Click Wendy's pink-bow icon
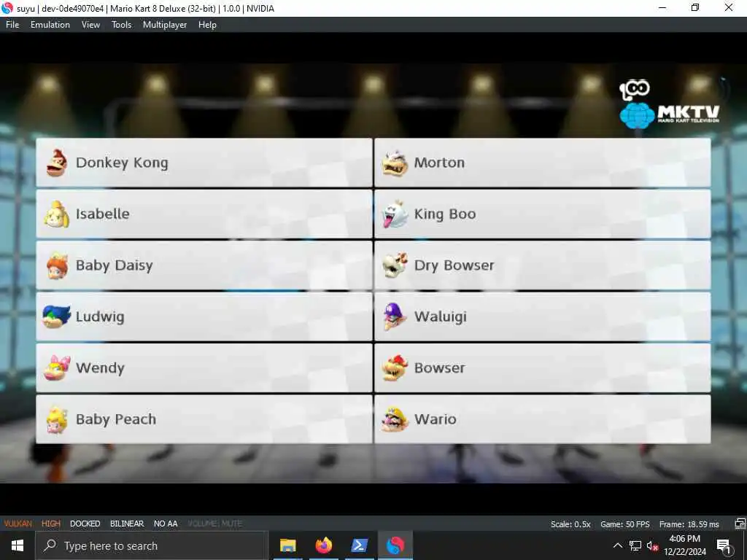Viewport: 747px width, 560px height. point(57,368)
